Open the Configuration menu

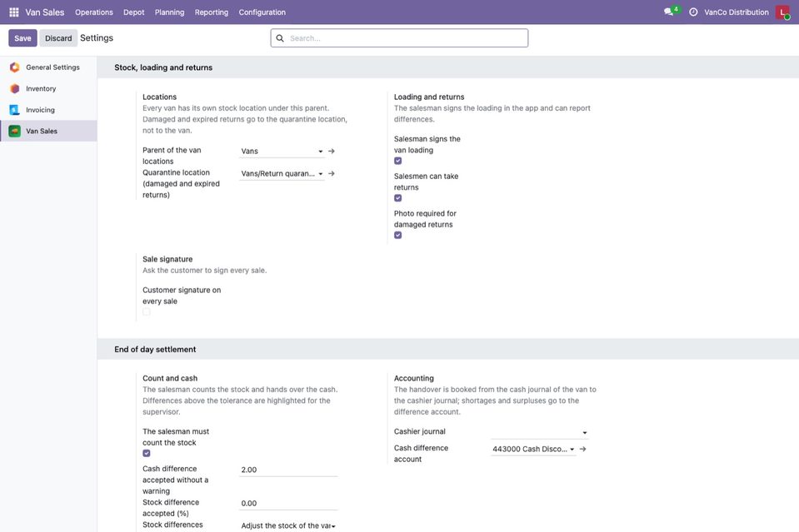pos(262,12)
